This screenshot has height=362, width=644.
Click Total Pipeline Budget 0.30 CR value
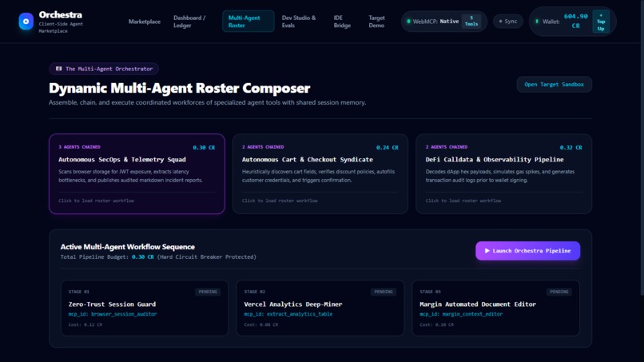coord(142,257)
